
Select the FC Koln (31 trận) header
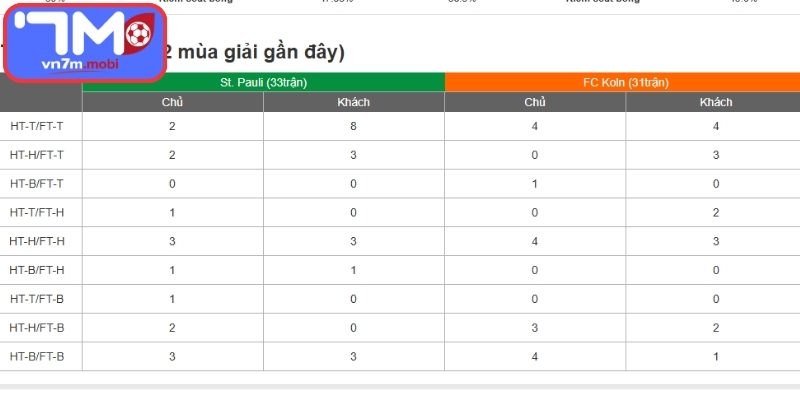(626, 82)
